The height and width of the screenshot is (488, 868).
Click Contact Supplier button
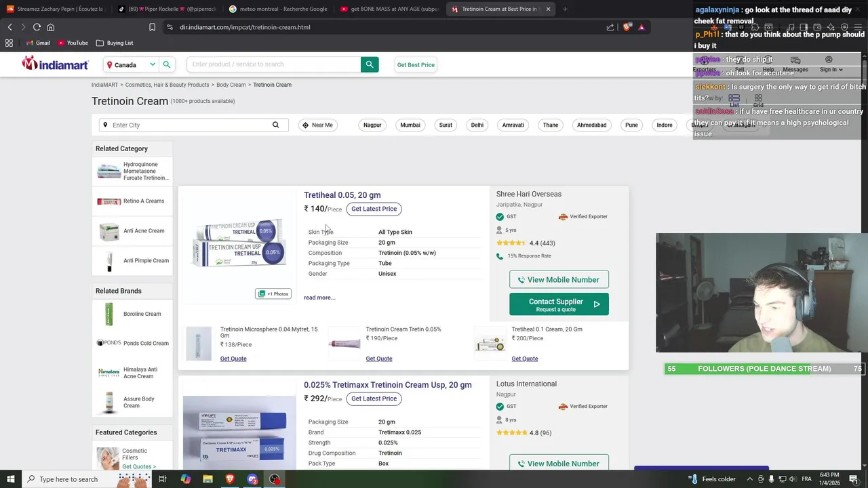pos(559,304)
